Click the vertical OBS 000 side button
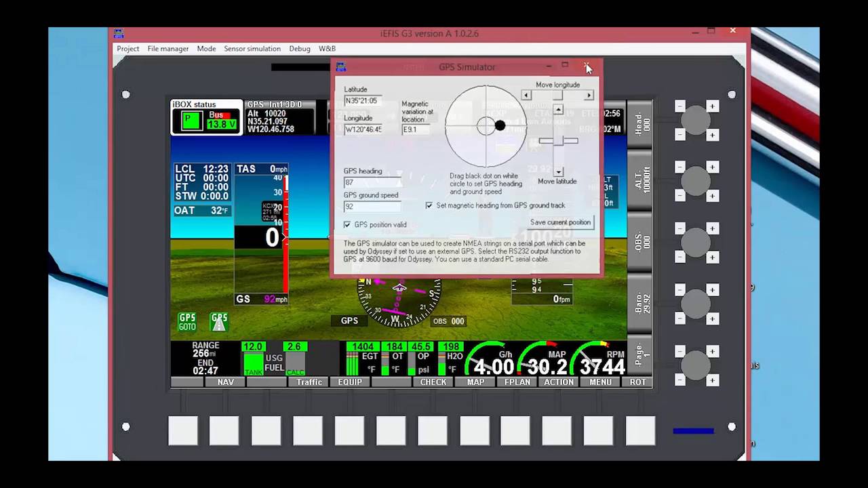Image resolution: width=868 pixels, height=488 pixels. tap(639, 243)
